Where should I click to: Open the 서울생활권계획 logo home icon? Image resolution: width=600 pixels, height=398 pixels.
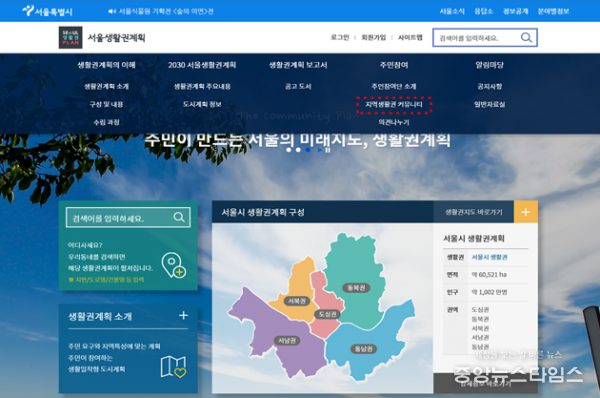click(70, 38)
